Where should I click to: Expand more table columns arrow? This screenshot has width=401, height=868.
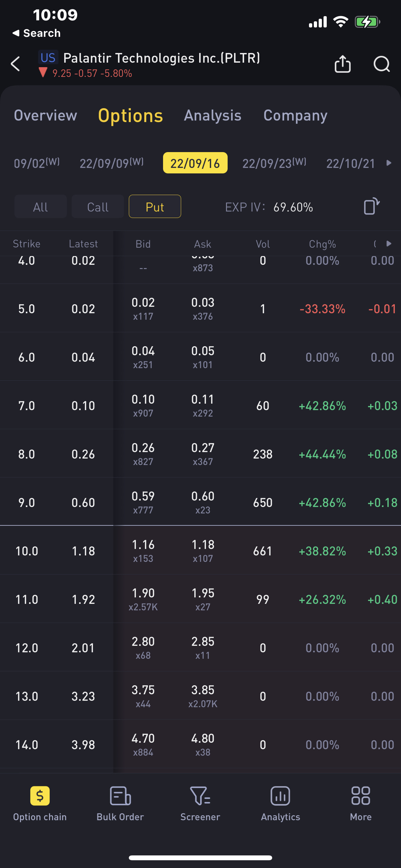click(x=389, y=243)
